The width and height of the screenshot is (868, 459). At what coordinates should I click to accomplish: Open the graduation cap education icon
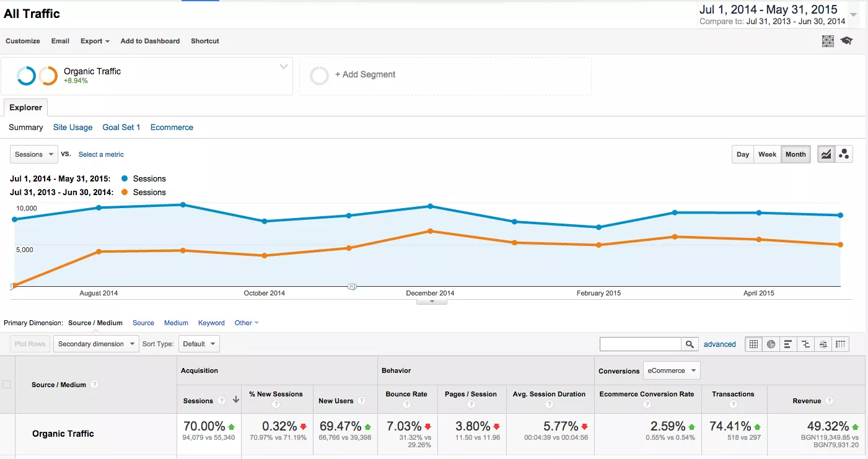tap(846, 41)
